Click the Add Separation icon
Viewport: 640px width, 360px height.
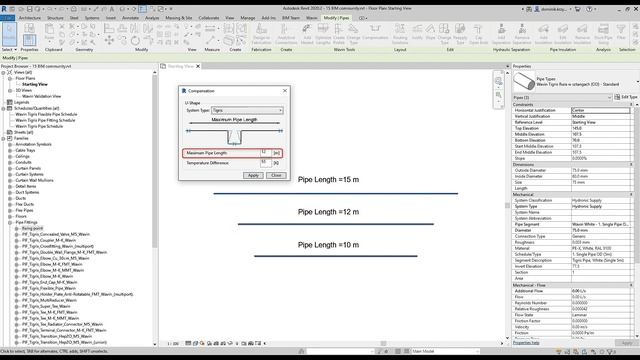point(501,34)
